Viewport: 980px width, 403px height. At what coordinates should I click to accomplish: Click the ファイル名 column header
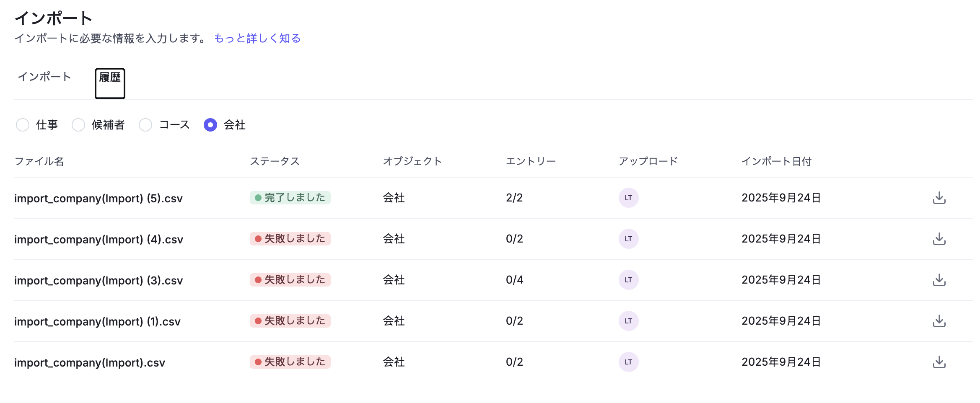pyautogui.click(x=39, y=161)
